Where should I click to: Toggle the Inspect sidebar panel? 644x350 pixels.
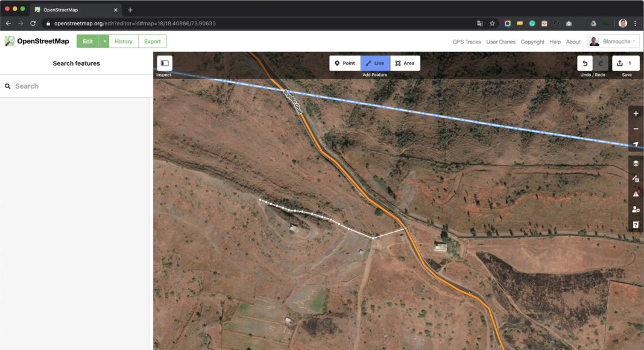click(165, 63)
